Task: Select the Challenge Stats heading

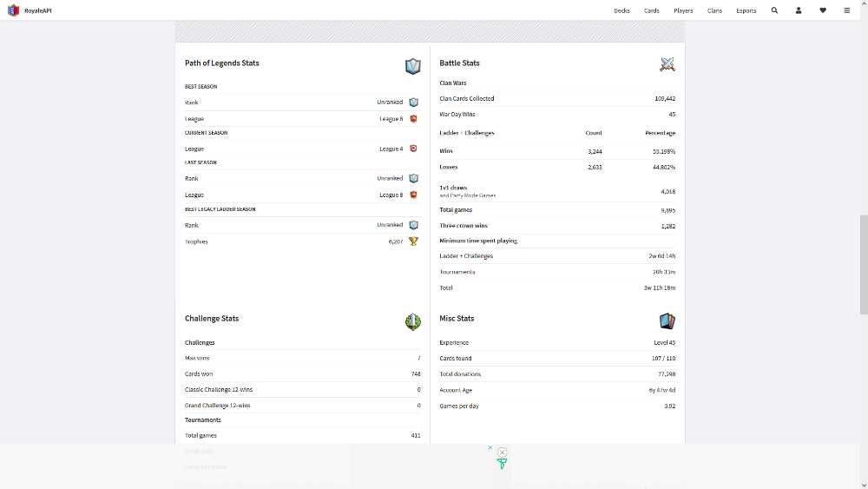Action: (x=212, y=319)
